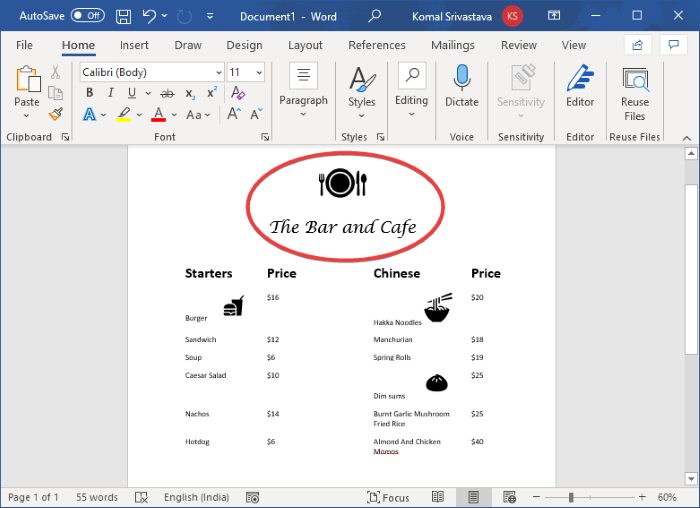Open the Calibri font name dropdown
The image size is (700, 508).
pyautogui.click(x=218, y=72)
